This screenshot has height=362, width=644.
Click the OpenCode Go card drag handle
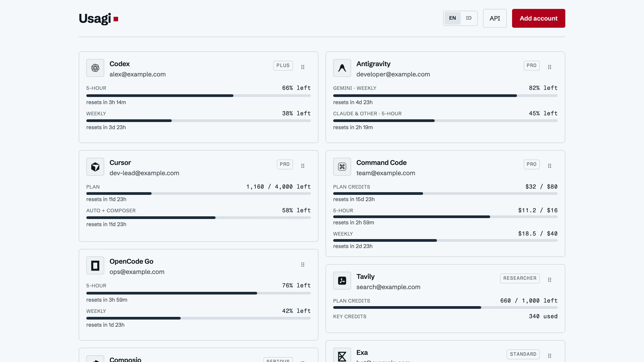(x=303, y=264)
